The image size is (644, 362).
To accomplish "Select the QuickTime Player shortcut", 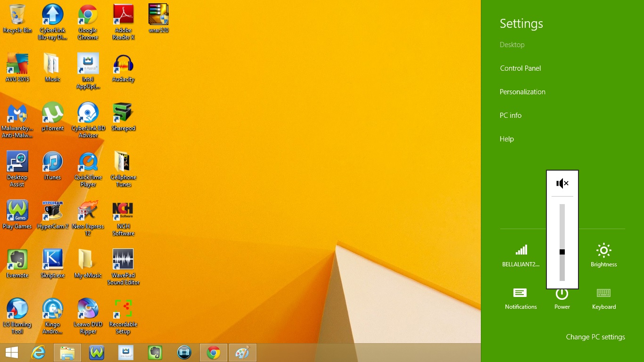I will tap(88, 169).
